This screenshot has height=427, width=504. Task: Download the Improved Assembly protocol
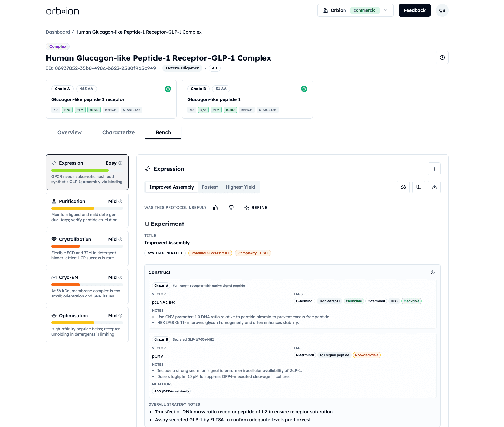click(434, 187)
